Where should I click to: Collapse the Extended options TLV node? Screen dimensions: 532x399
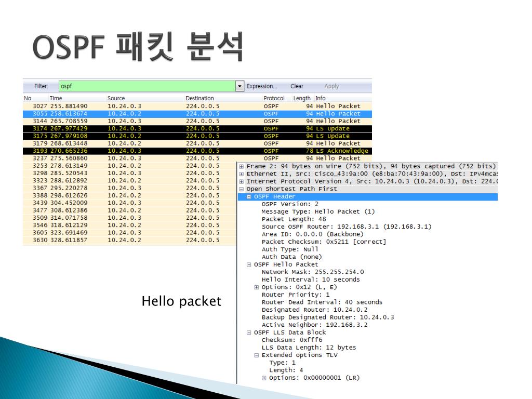point(256,355)
